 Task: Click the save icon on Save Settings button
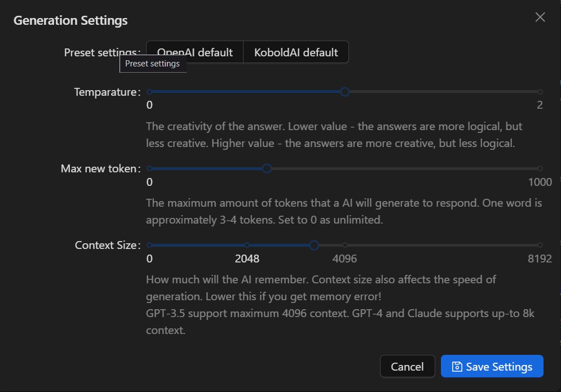coord(458,366)
